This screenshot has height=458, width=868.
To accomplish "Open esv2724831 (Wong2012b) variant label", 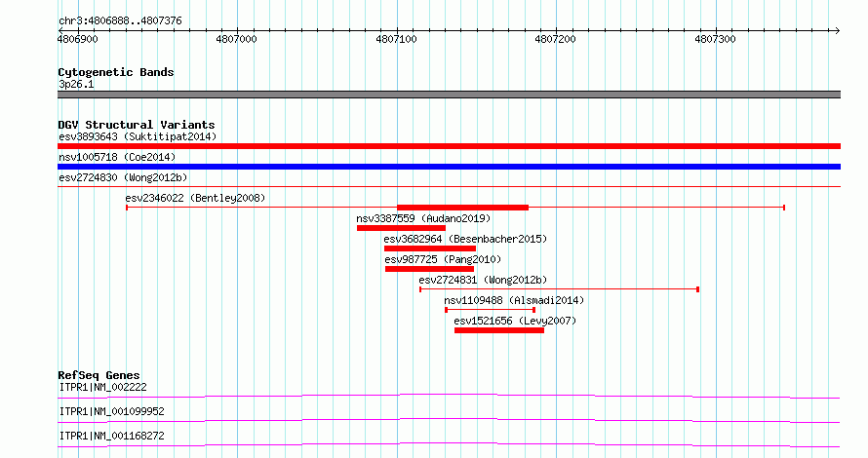I will point(483,280).
